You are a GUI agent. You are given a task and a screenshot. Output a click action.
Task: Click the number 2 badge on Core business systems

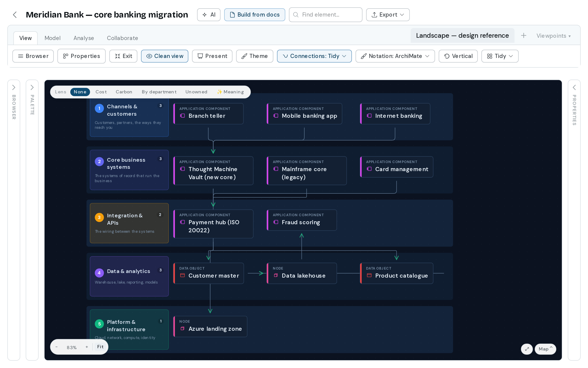(99, 161)
